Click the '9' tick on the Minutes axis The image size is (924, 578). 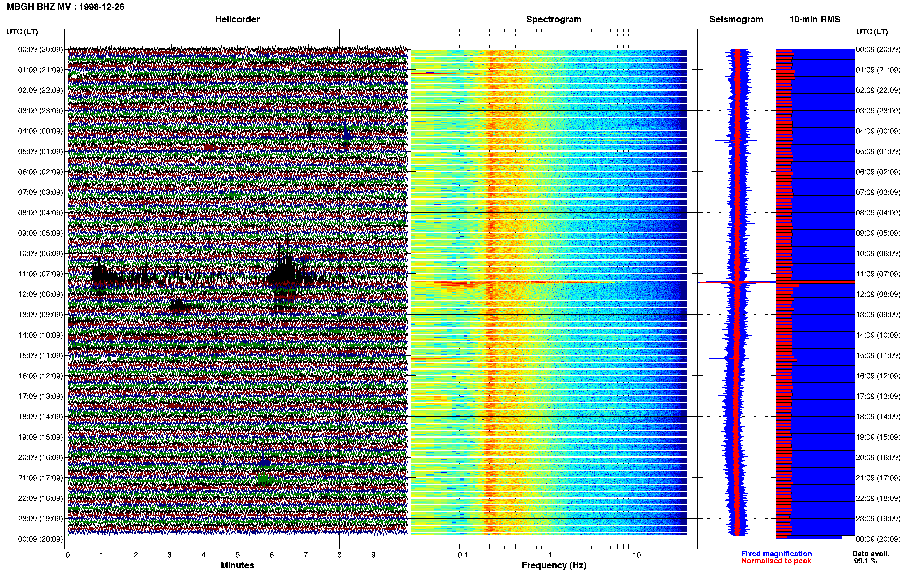click(374, 555)
